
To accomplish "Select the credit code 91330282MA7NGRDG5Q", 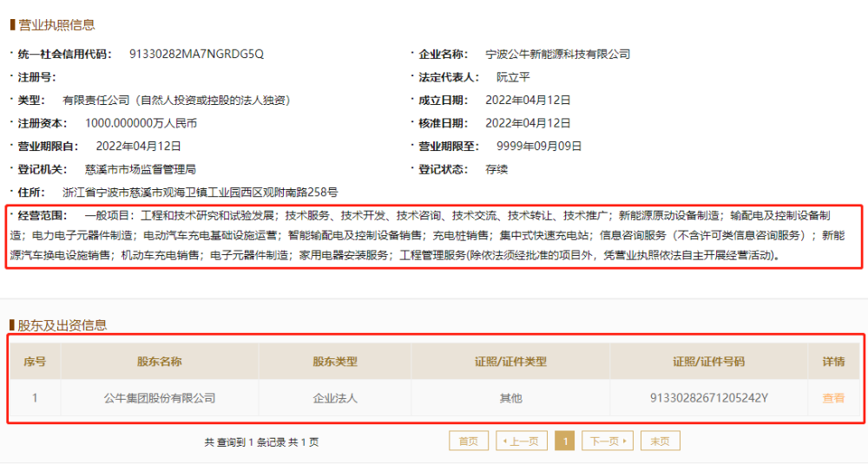I will click(196, 54).
